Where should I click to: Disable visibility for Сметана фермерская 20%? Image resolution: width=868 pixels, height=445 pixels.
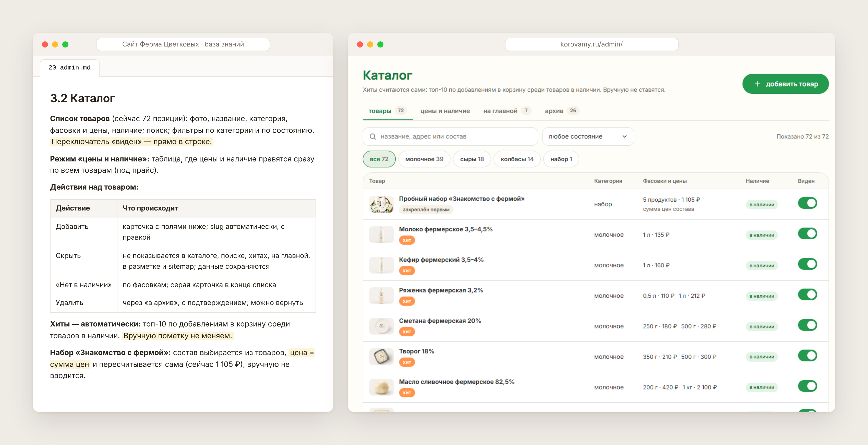pyautogui.click(x=807, y=325)
